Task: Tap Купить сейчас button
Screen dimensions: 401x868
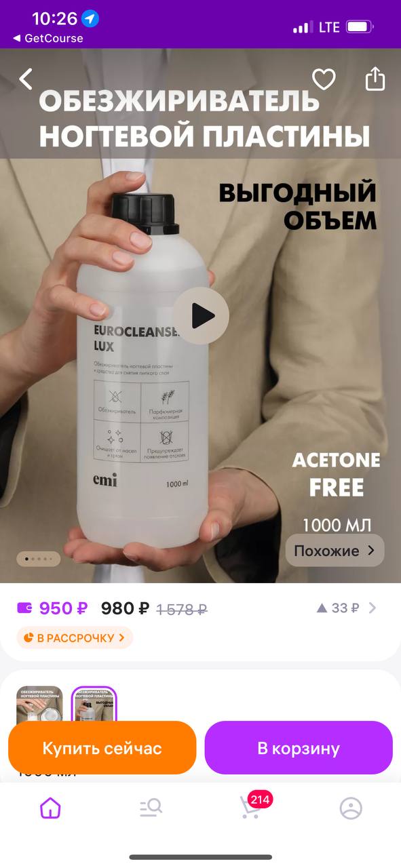Action: coord(102,748)
